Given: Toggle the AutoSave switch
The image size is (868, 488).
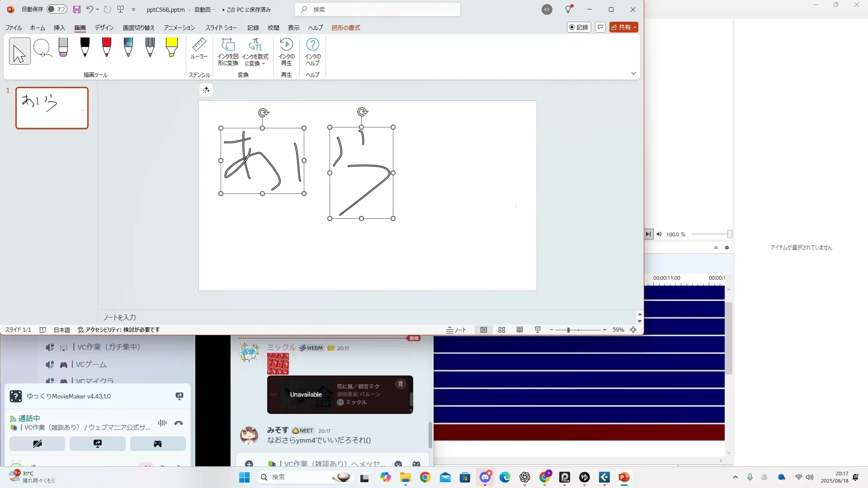Looking at the screenshot, I should tap(57, 9).
